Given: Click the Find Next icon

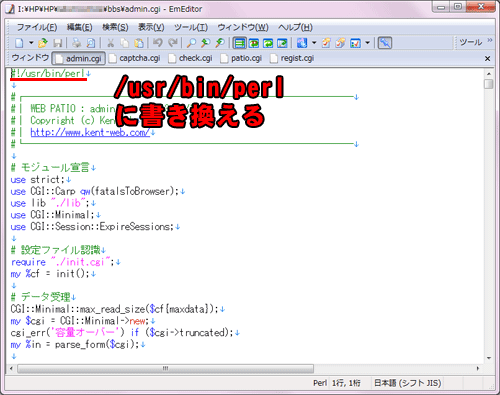Looking at the screenshot, I should pos(205,43).
